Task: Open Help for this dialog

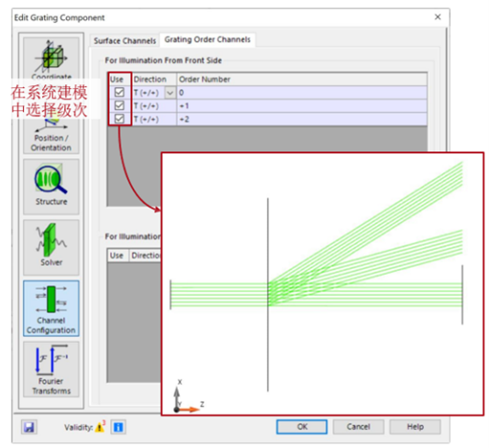Action: 415,427
